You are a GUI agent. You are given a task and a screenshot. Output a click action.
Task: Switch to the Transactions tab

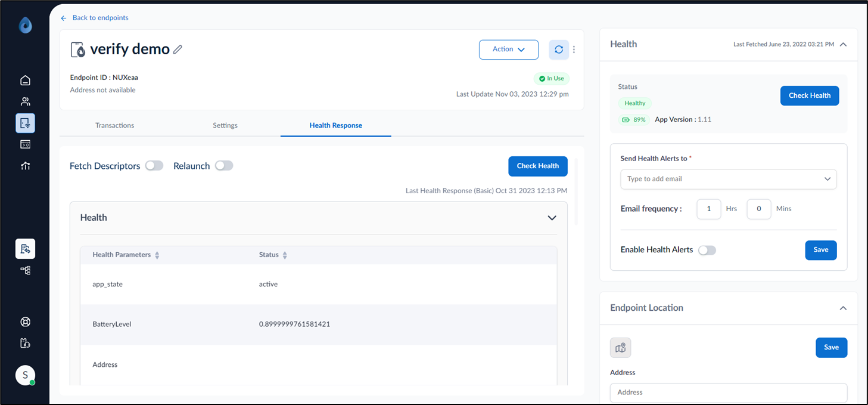tap(114, 125)
